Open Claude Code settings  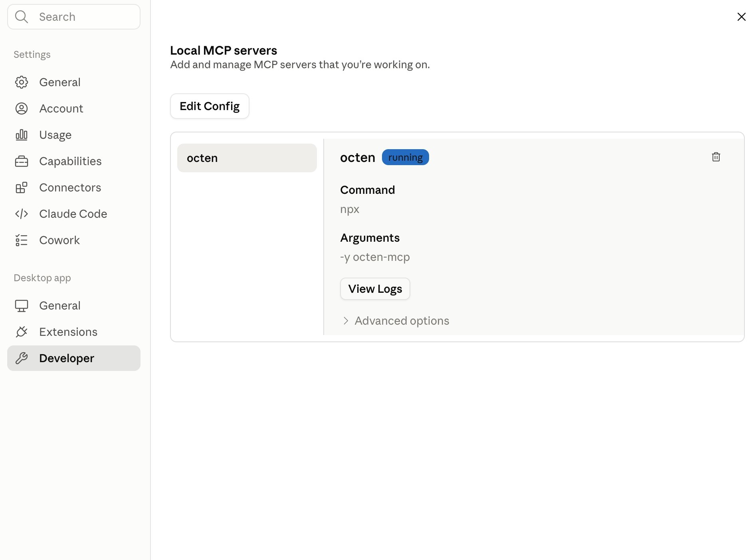coord(74,214)
